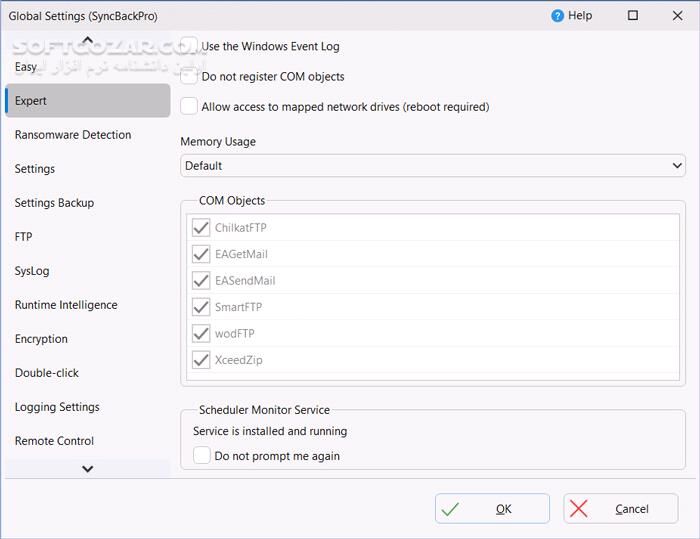The width and height of the screenshot is (700, 539).
Task: Enable Allow access to mapped network drives
Action: tap(189, 106)
